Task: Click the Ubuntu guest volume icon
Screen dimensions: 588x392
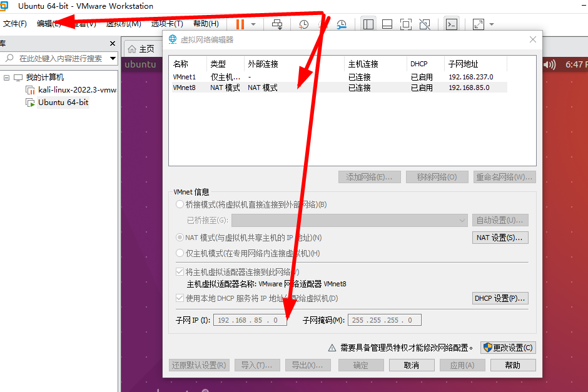Action: coord(549,66)
